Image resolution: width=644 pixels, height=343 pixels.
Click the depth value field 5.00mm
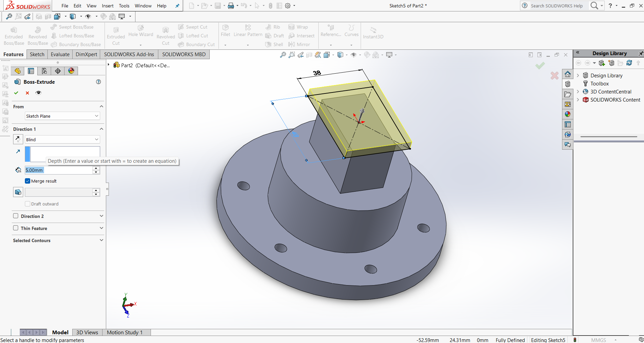click(58, 170)
